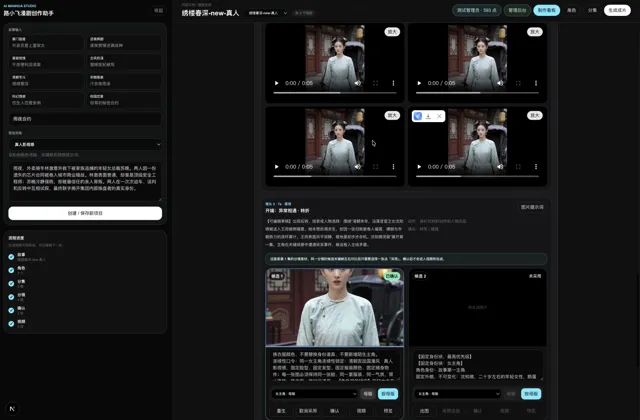Click candidate 2 prompt text area
640x420 pixels.
coord(478,365)
